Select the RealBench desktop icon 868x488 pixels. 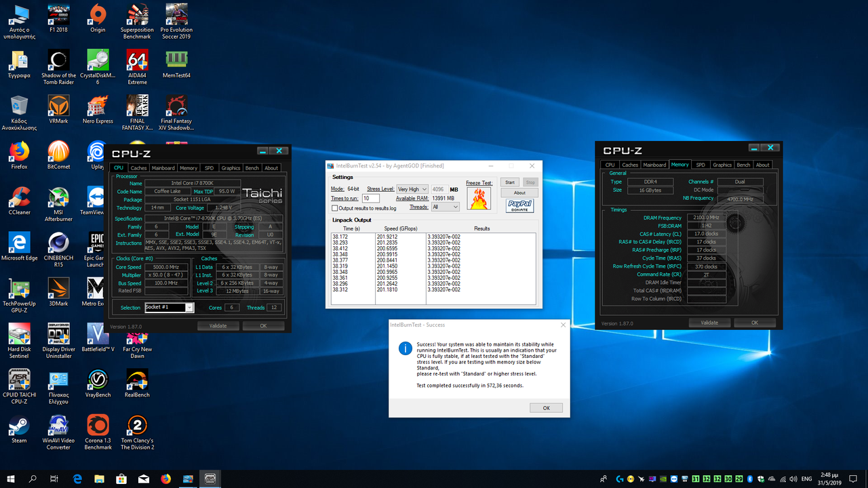point(137,383)
